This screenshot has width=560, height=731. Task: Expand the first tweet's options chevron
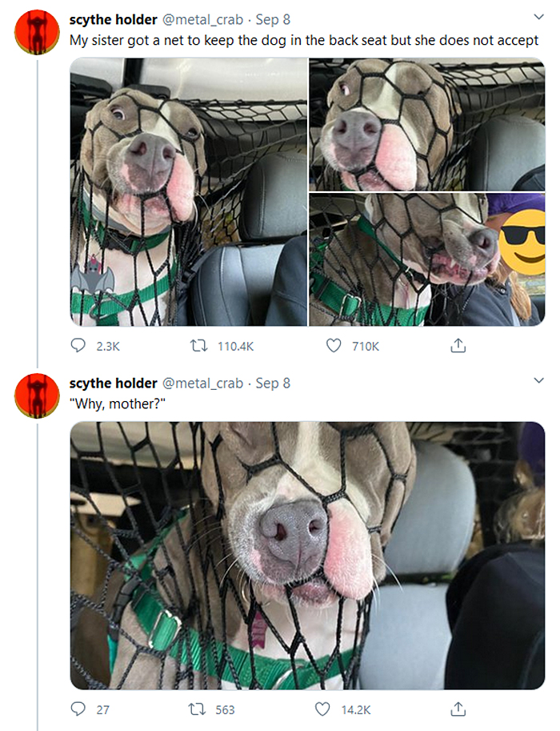click(538, 16)
